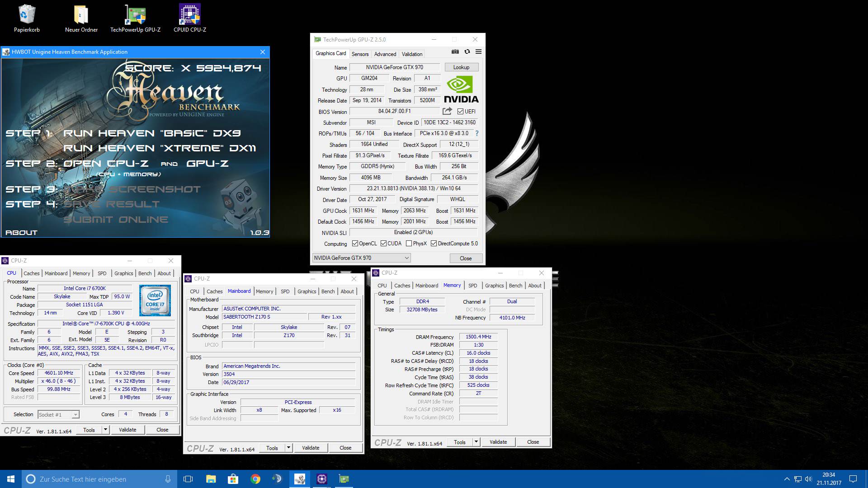The width and height of the screenshot is (868, 488).
Task: Click the Lookup button in GPU-Z
Action: click(x=462, y=67)
